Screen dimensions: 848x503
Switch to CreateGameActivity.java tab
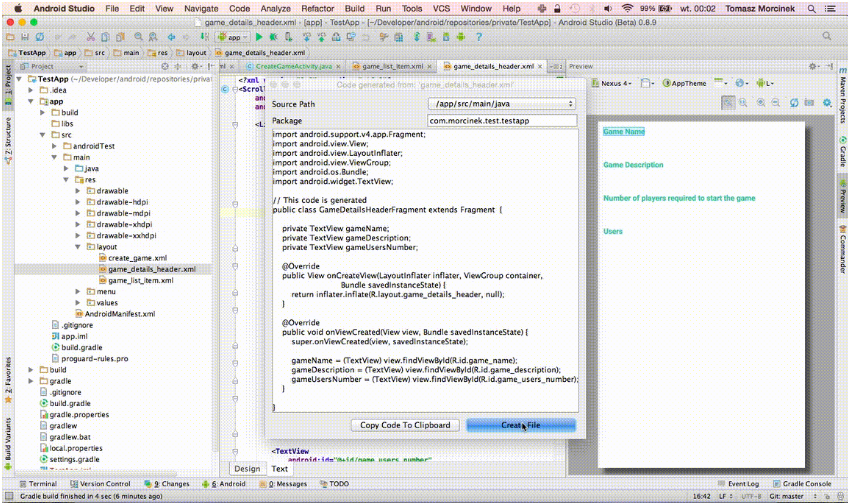293,66
